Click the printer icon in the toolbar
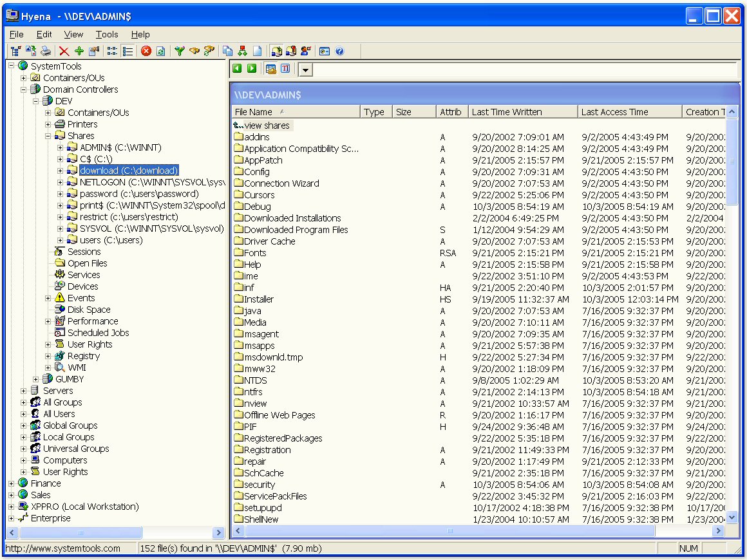747x560 pixels. [x=46, y=51]
